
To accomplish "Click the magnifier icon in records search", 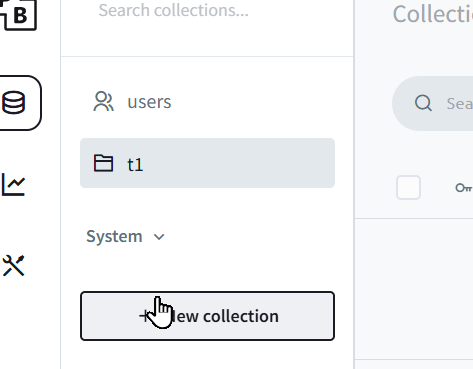I will tap(423, 103).
